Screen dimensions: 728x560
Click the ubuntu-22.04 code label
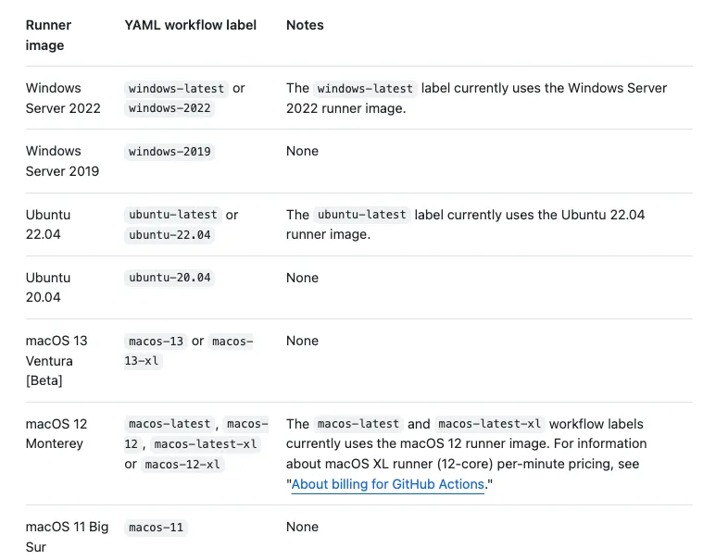170,235
